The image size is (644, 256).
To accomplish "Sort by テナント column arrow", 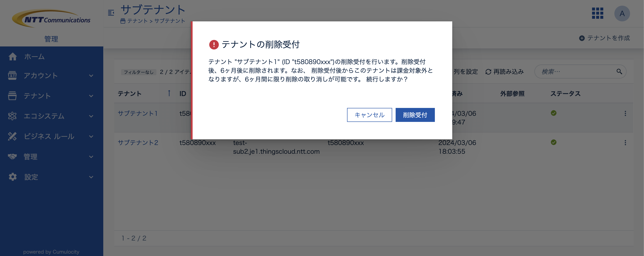I will 169,93.
